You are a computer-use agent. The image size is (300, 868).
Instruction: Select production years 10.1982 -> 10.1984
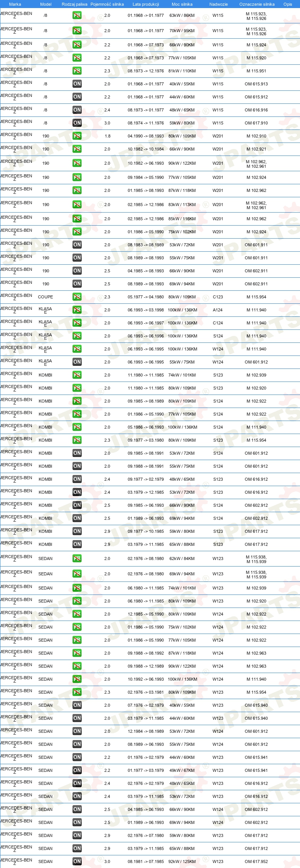point(146,149)
